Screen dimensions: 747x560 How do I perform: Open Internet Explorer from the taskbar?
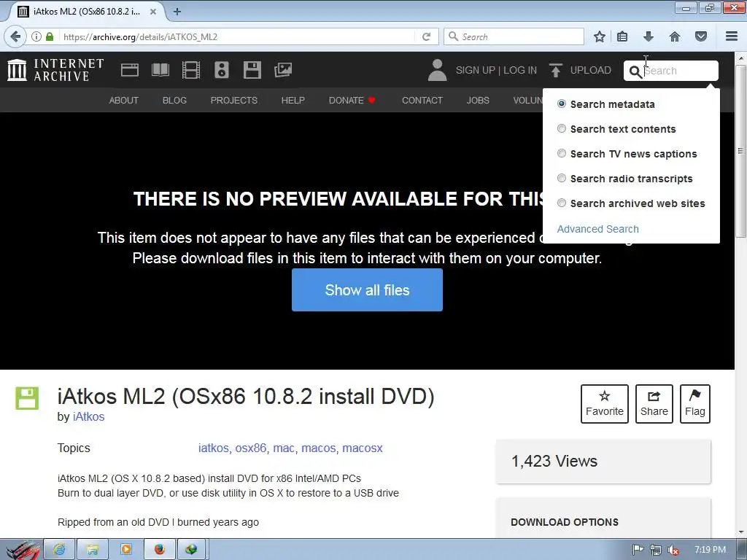tap(59, 550)
